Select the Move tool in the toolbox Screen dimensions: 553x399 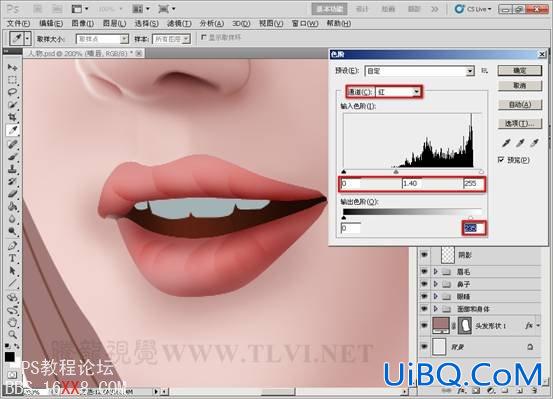click(12, 67)
